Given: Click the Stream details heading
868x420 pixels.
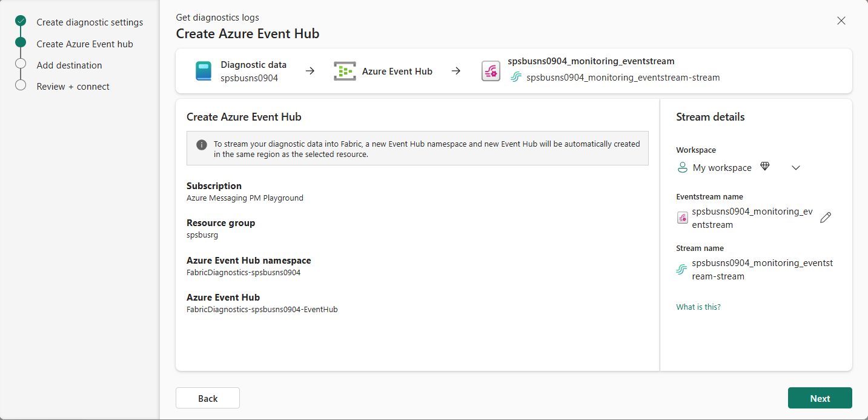Looking at the screenshot, I should pos(711,117).
